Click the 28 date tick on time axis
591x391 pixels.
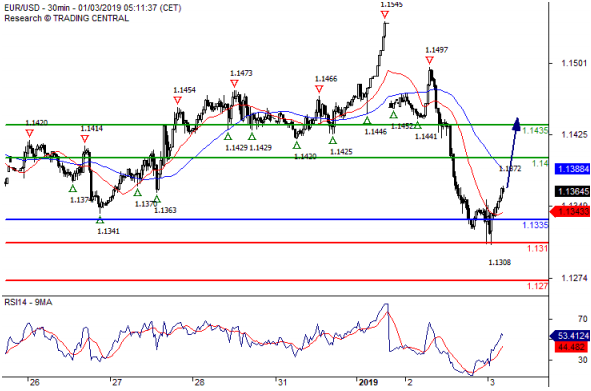[199, 383]
